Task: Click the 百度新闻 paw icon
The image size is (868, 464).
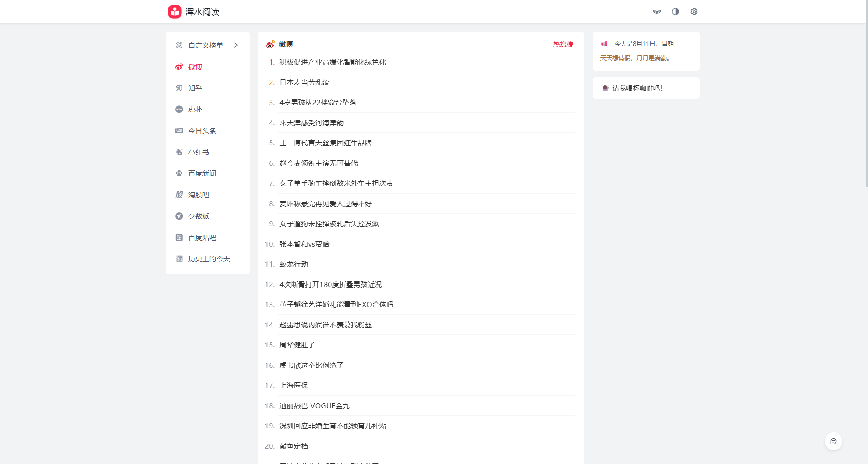Action: 179,173
